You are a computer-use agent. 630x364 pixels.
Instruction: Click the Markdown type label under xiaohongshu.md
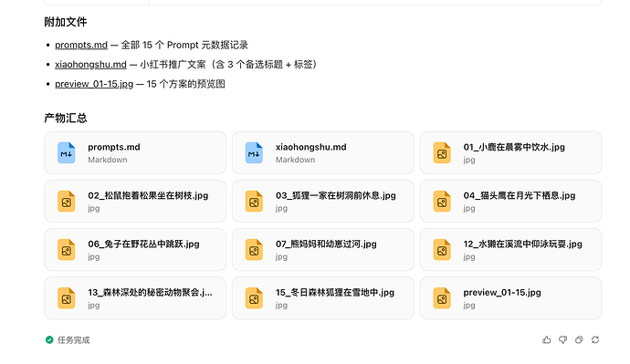coord(295,160)
